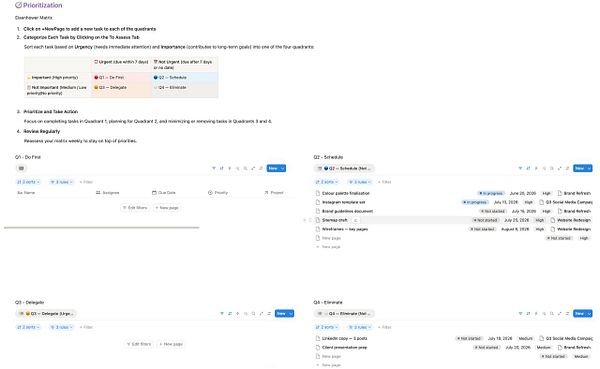Click Edit filters button in Q1 Do First
This screenshot has width=600, height=369.
pyautogui.click(x=135, y=208)
